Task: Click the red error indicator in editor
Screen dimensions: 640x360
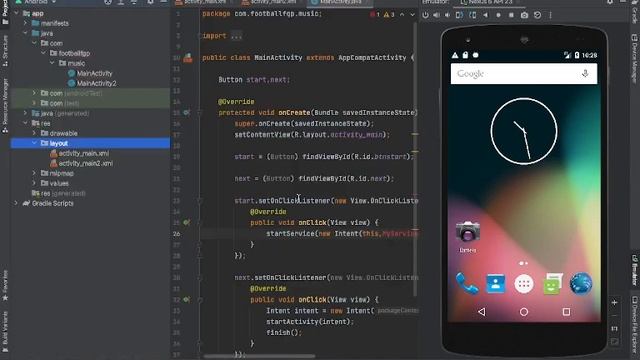Action: (375, 14)
